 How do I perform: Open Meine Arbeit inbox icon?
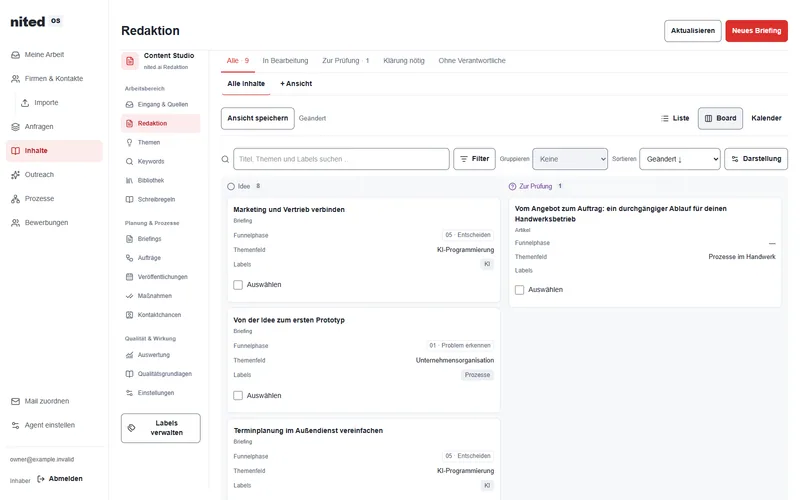[x=15, y=55]
